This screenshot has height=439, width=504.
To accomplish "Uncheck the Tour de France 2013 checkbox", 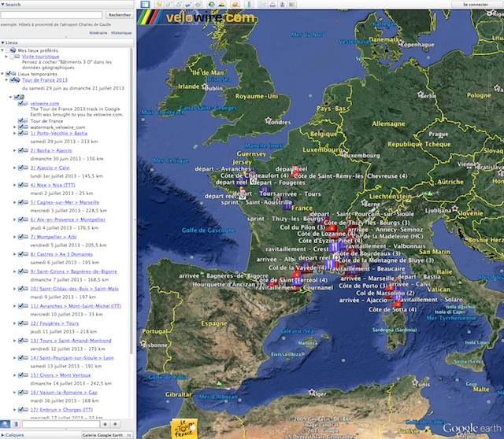I will click(x=13, y=80).
